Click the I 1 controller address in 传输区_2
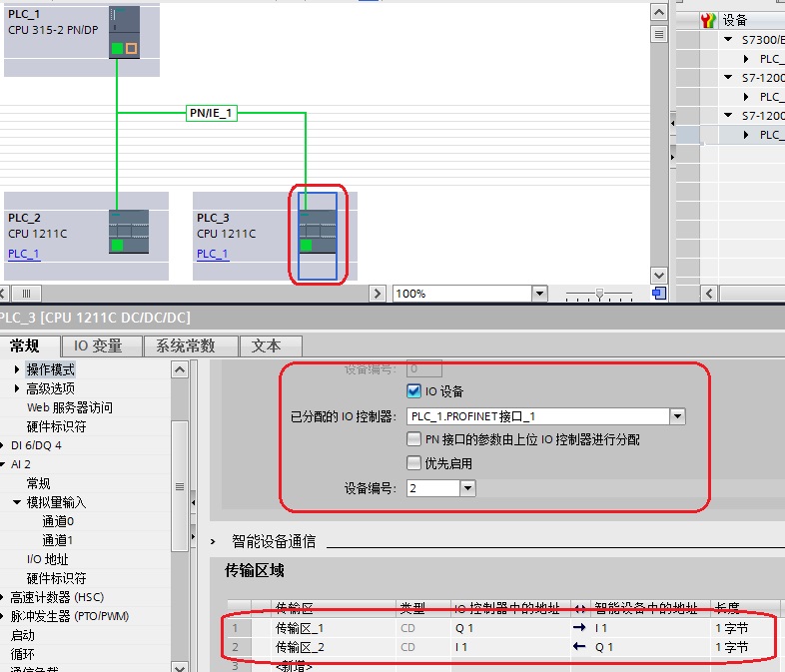The width and height of the screenshot is (785, 672). point(461,647)
